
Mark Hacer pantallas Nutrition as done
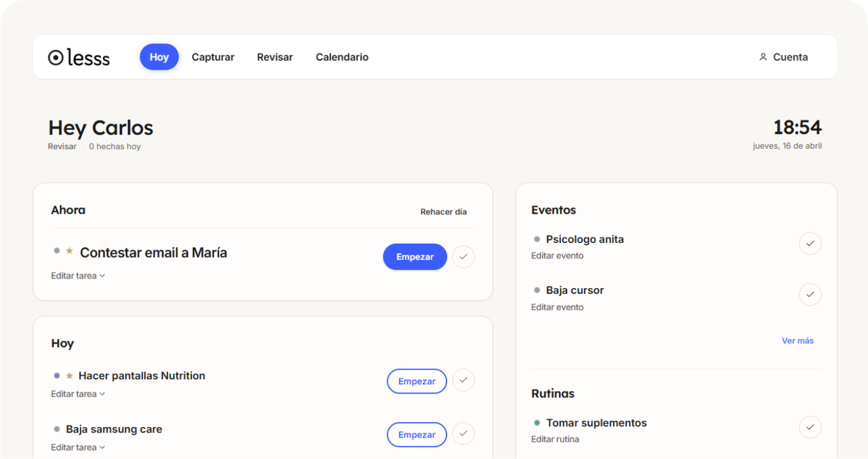[463, 381]
